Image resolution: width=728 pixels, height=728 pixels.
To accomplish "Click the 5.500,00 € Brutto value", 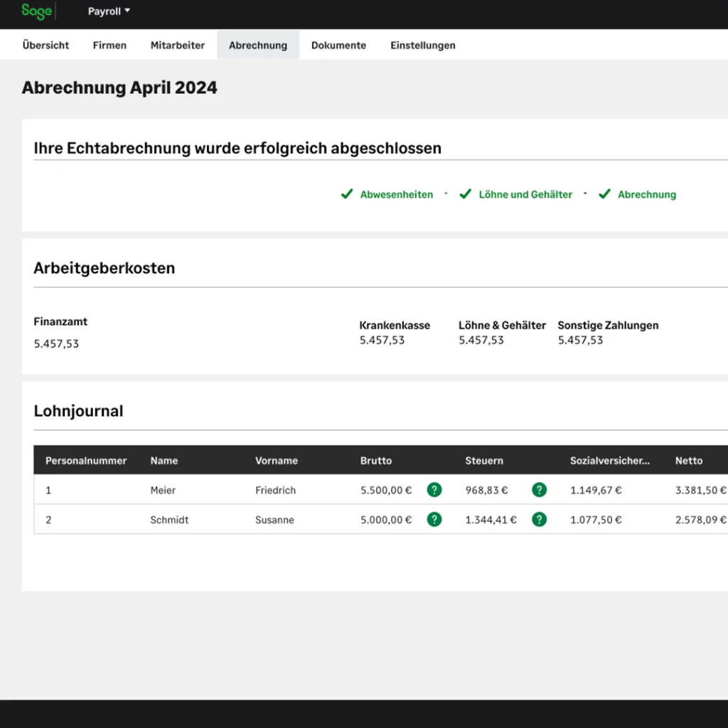I will point(386,491).
